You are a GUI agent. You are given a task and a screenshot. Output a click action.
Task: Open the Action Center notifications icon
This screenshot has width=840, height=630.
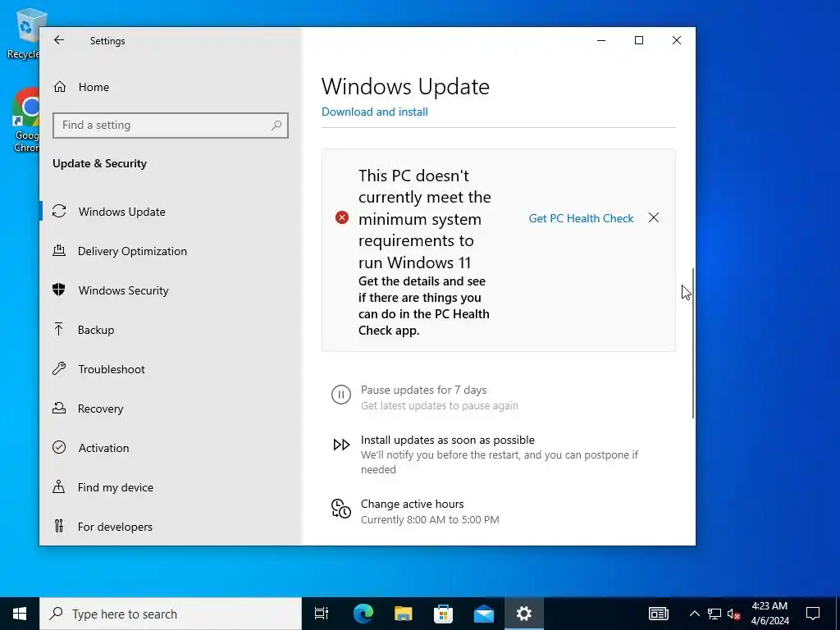[x=813, y=614]
